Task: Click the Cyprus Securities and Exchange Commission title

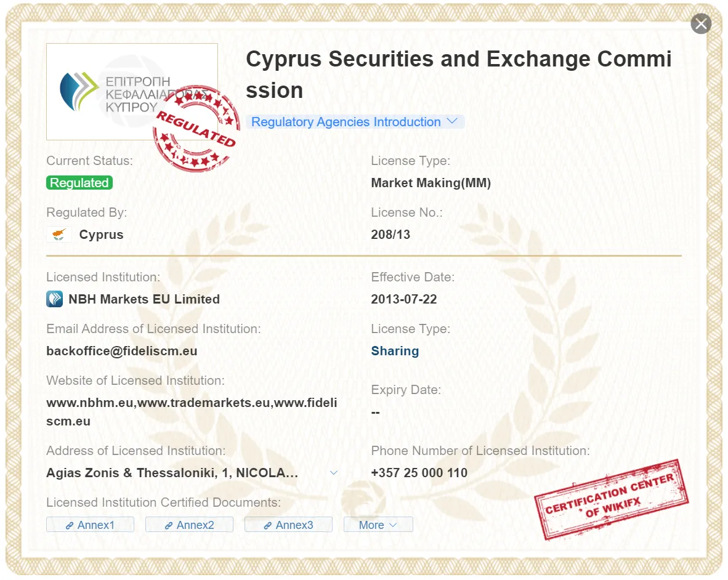Action: [x=459, y=75]
